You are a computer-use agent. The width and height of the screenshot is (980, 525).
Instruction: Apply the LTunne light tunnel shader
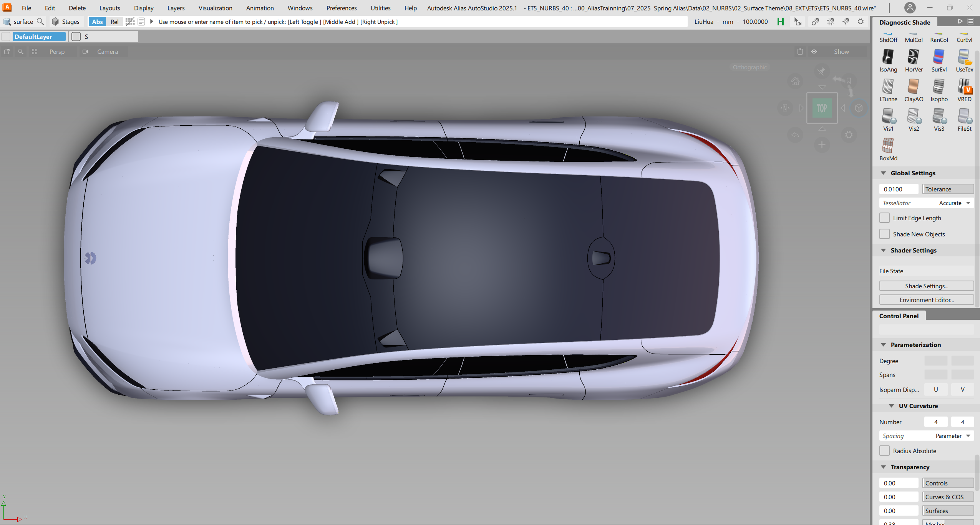(x=888, y=87)
